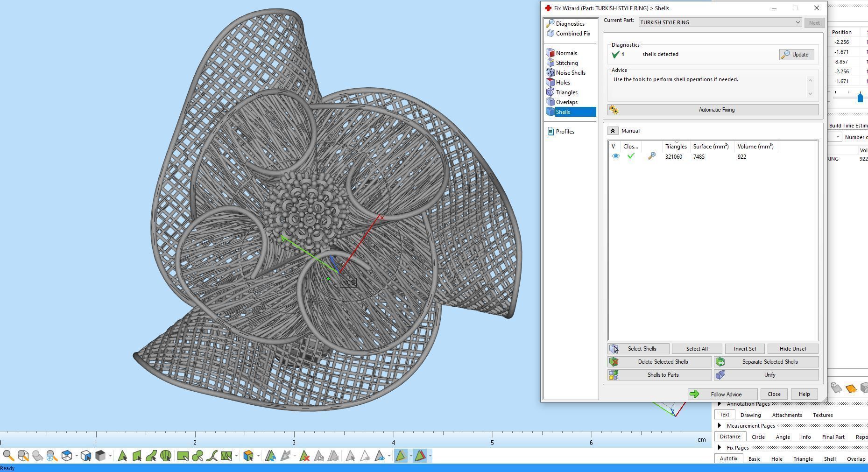The height and width of the screenshot is (472, 868).
Task: Open the Triangles fixing step
Action: click(x=566, y=92)
